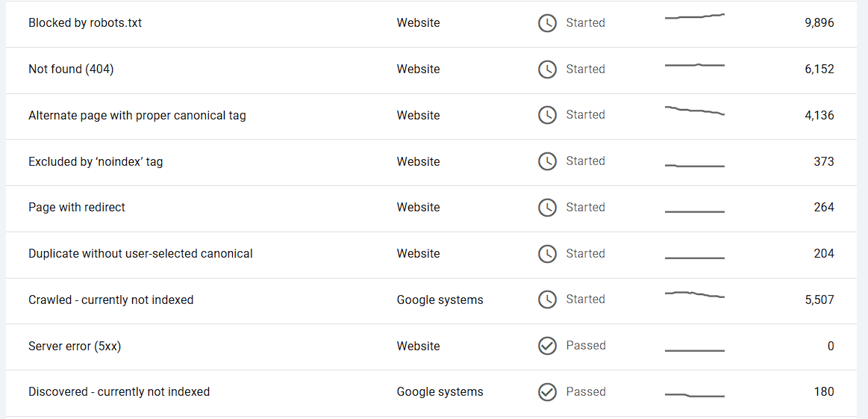Click the clock icon for Page with redirect

coord(547,208)
